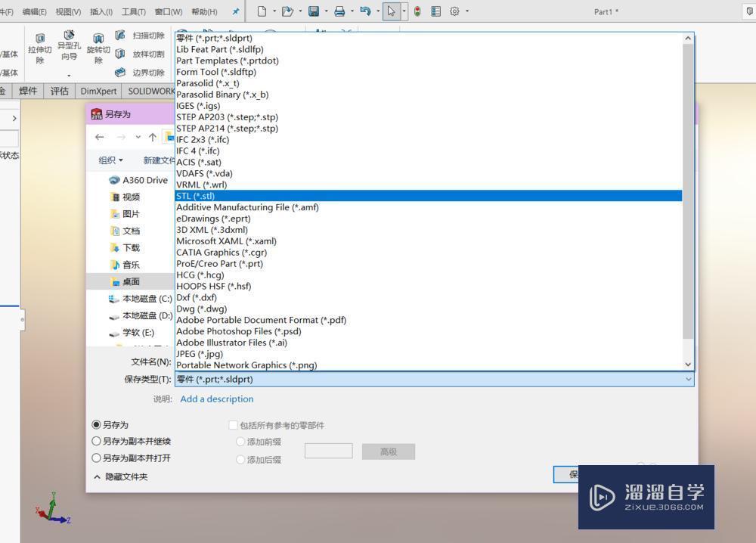Image resolution: width=756 pixels, height=543 pixels.
Task: Open the 窗口(W) menu
Action: click(x=169, y=11)
